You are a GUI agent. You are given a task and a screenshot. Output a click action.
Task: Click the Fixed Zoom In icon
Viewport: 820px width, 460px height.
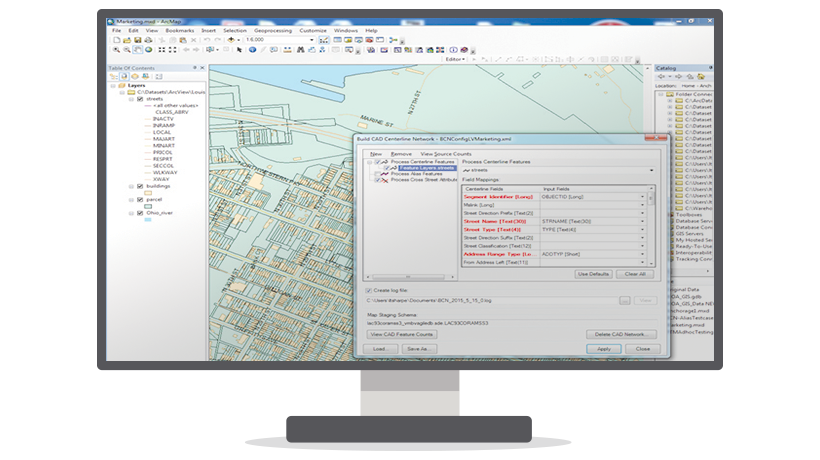(x=162, y=50)
